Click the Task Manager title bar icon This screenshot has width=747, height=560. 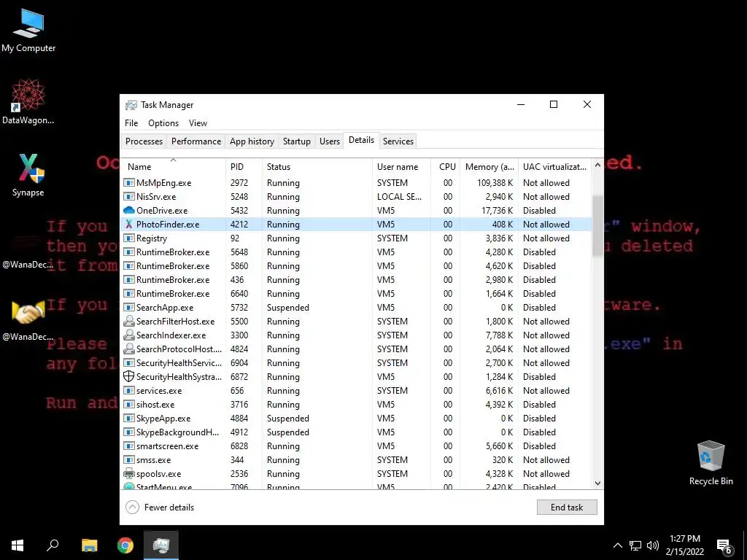point(131,105)
